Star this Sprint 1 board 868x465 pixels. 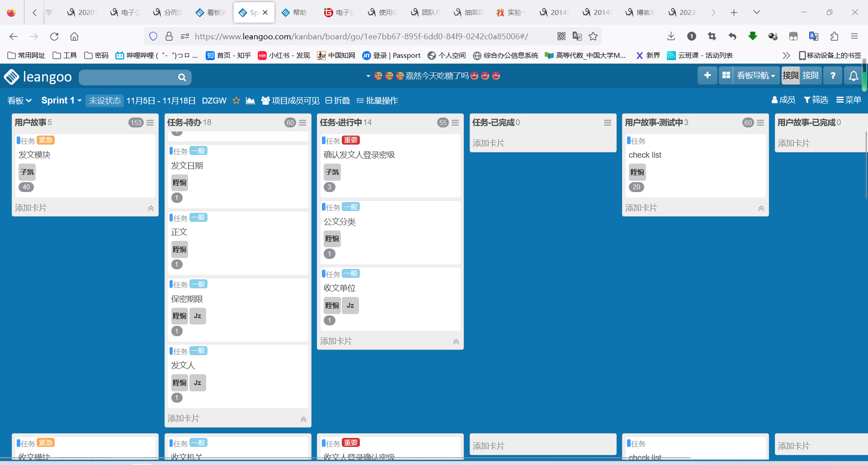click(x=236, y=100)
